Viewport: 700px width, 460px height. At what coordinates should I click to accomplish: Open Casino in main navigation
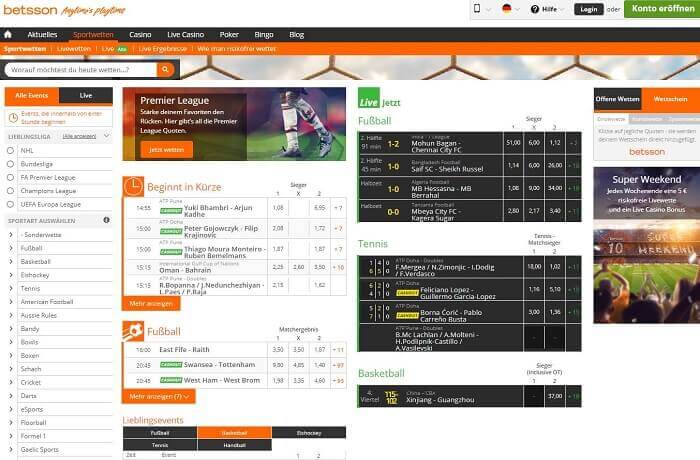(140, 34)
